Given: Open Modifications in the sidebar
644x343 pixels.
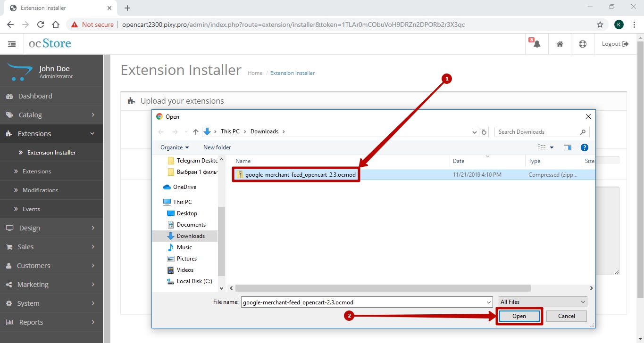Looking at the screenshot, I should point(40,190).
